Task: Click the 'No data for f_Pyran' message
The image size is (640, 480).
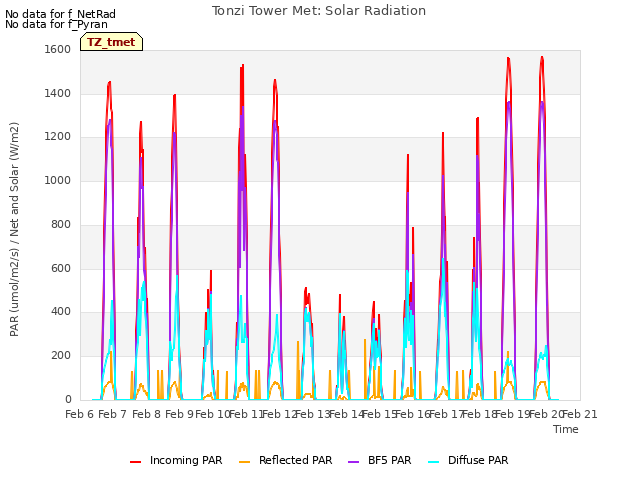Action: click(x=56, y=24)
